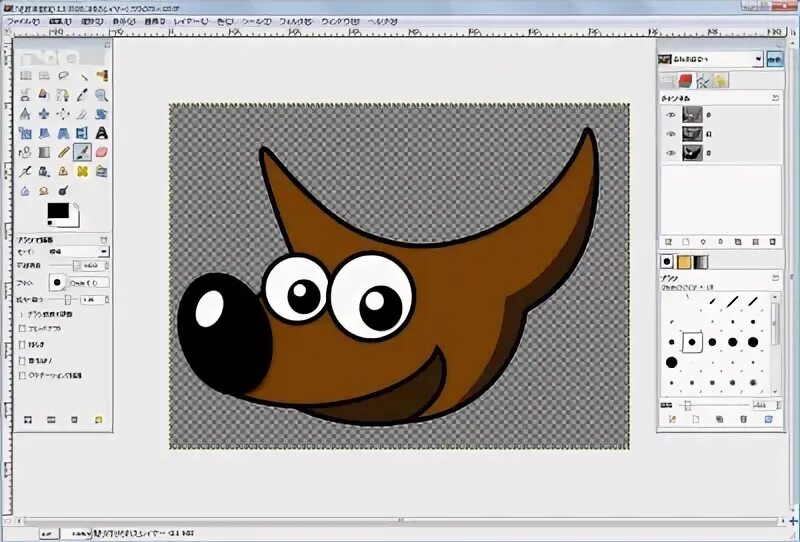Select the Move tool
800x542 pixels.
[x=44, y=114]
